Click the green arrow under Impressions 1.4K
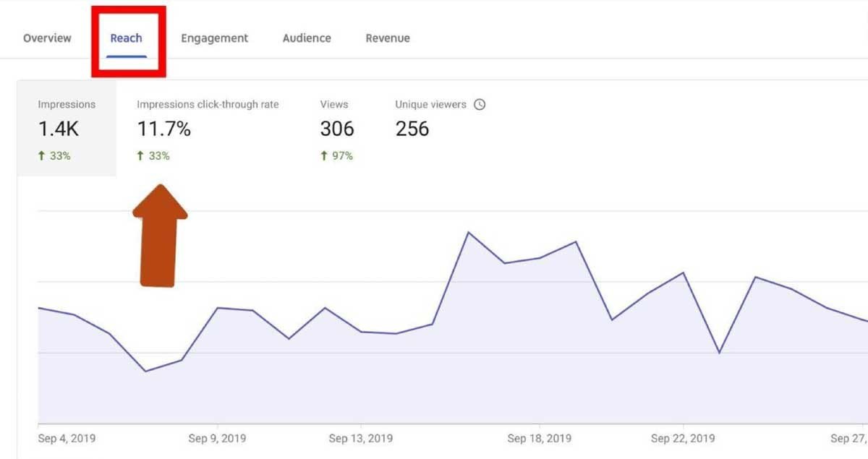The height and width of the screenshot is (459, 868). 42,155
